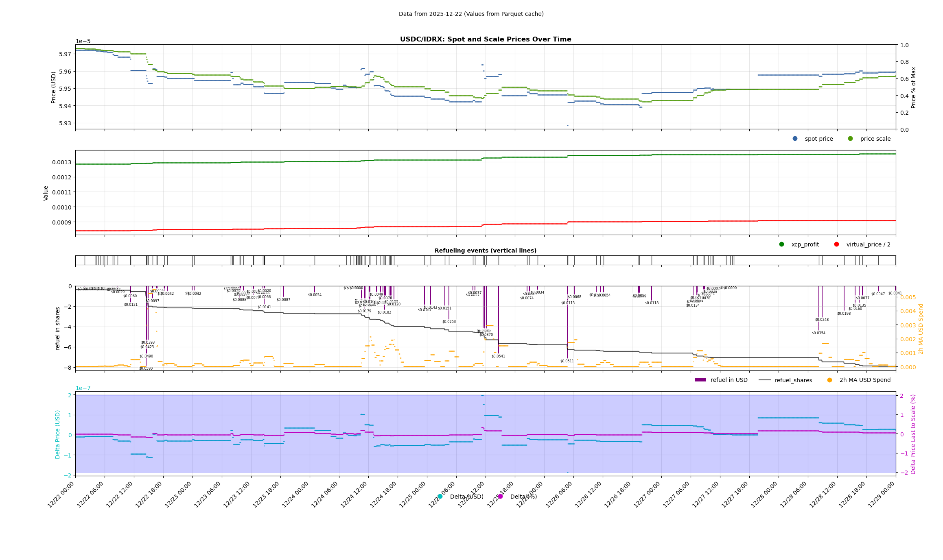Click the Refueling events (vertical lines) heading
This screenshot has height=560, width=943.
tap(485, 251)
